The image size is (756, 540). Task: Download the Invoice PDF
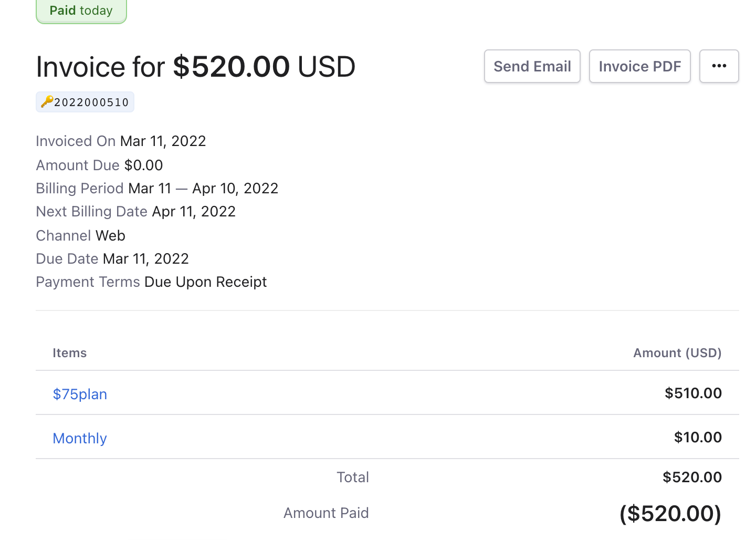[x=639, y=66]
